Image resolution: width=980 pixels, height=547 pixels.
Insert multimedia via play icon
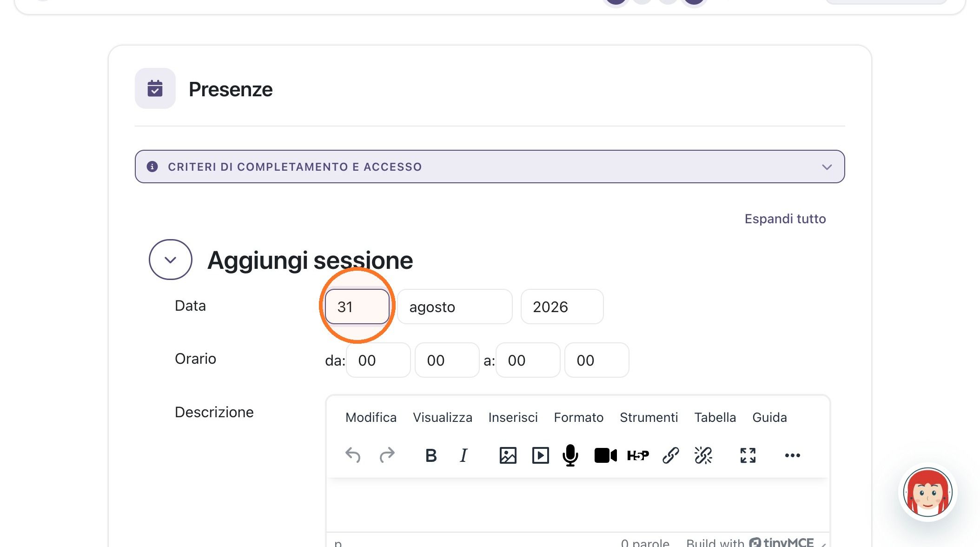click(x=540, y=455)
